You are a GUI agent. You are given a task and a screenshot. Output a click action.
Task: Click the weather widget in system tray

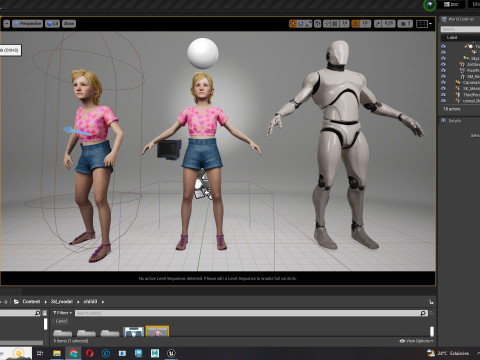click(448, 353)
